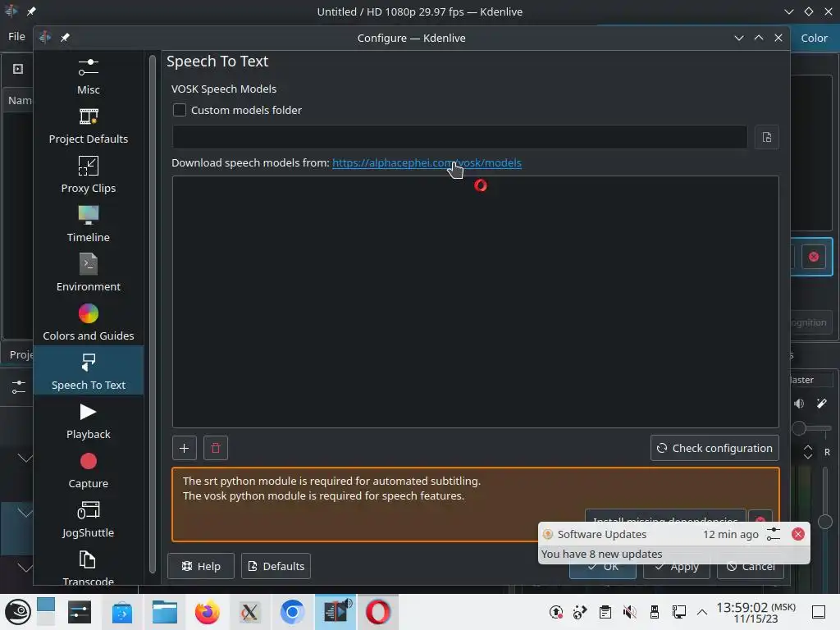Screen dimensions: 840x630
Task: Select Proxy Clips settings category
Action: click(x=89, y=176)
